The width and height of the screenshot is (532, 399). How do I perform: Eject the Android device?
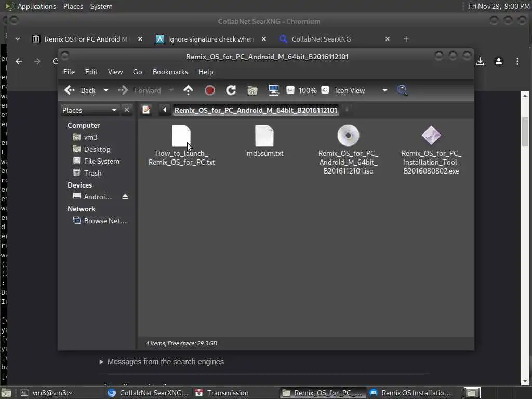(125, 197)
